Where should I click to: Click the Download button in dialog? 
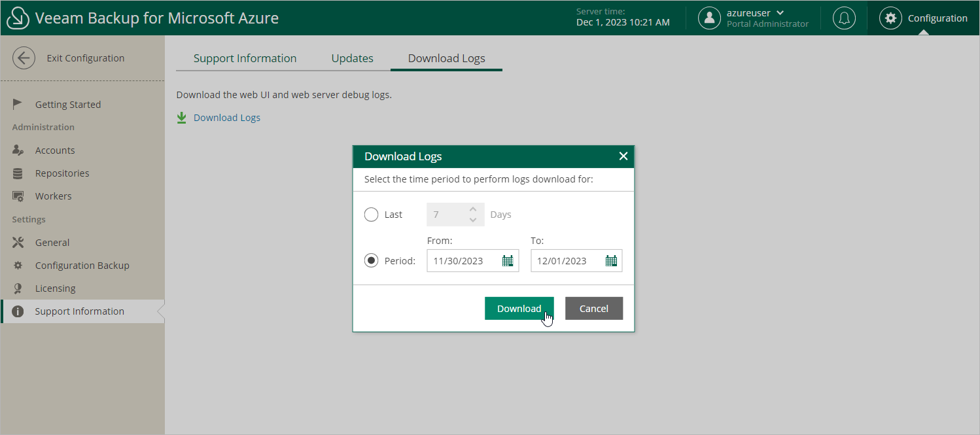point(519,308)
